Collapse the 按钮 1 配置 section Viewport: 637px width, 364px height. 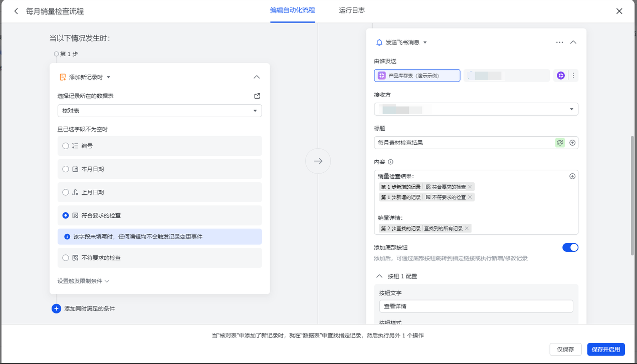point(379,276)
